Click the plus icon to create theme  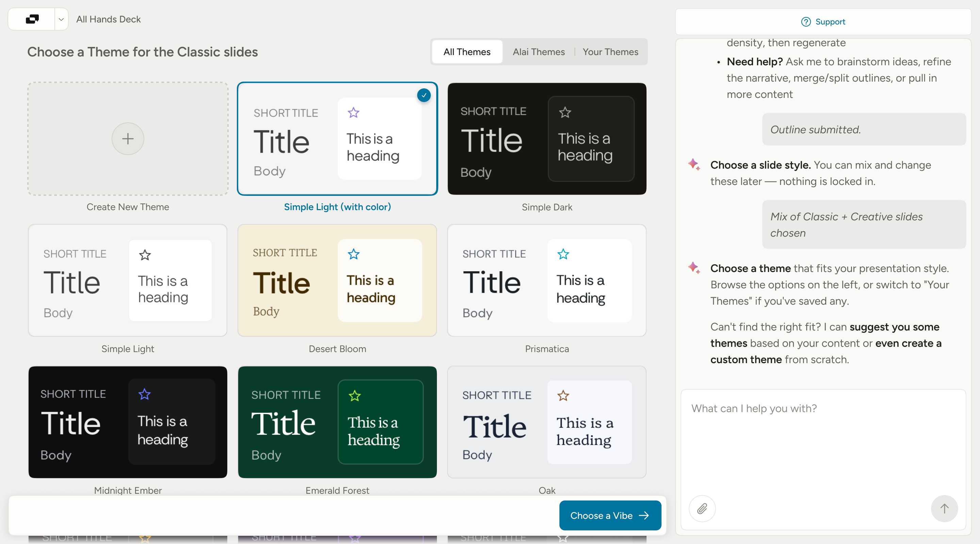pos(128,139)
